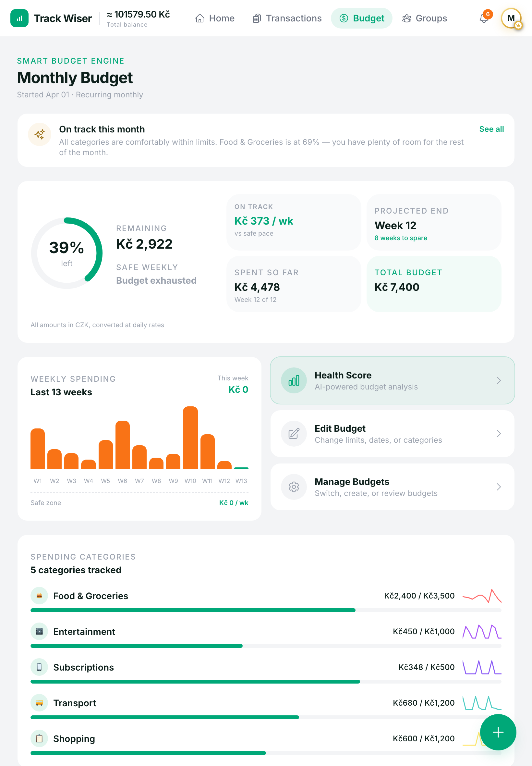Expand the Edit Budget chevron
The width and height of the screenshot is (532, 766).
pos(499,434)
